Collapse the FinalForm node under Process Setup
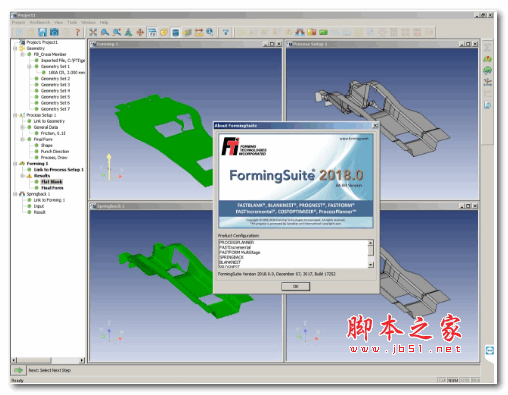This screenshot has height=395, width=508. click(x=22, y=139)
